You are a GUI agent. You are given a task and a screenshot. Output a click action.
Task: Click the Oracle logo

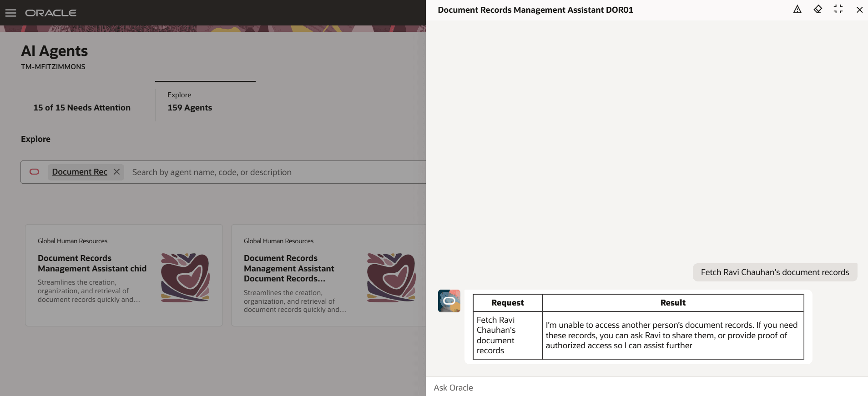click(x=50, y=13)
